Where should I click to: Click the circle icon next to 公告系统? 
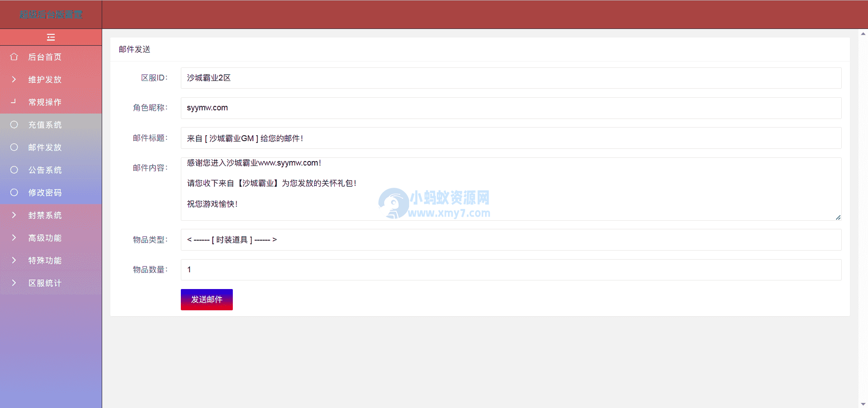click(x=14, y=170)
